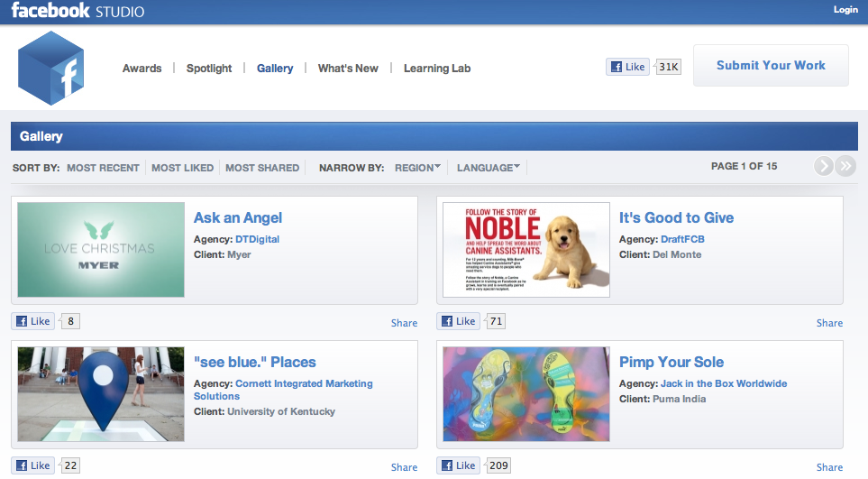Click the Facebook Studio cube logo
The width and height of the screenshot is (868, 479).
[51, 69]
